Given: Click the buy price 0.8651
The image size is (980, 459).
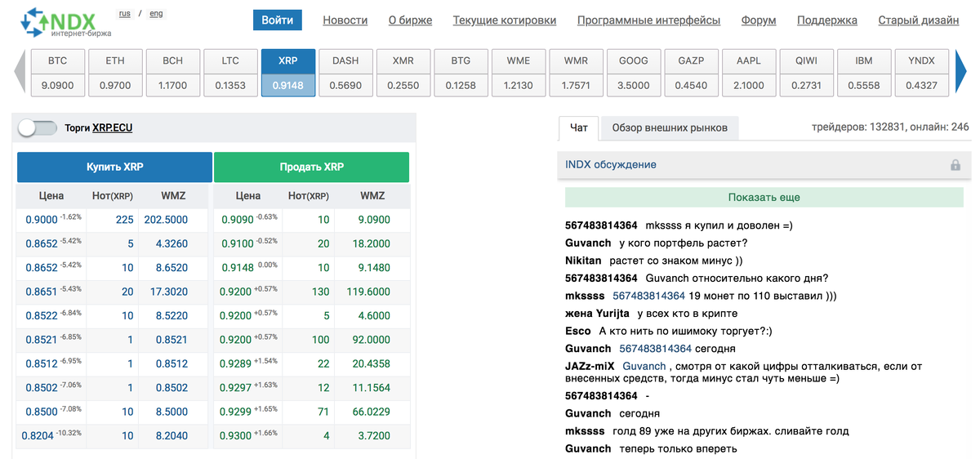Looking at the screenshot, I should (42, 292).
